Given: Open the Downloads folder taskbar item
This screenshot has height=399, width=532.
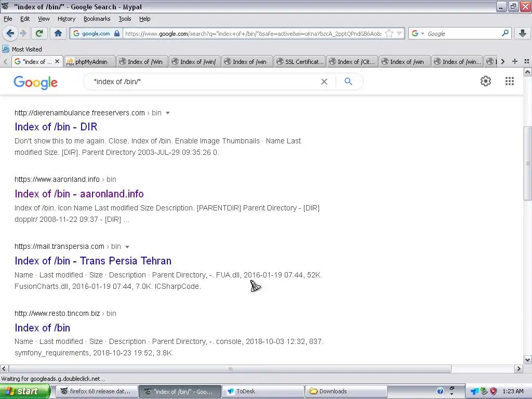Looking at the screenshot, I should coord(346,391).
